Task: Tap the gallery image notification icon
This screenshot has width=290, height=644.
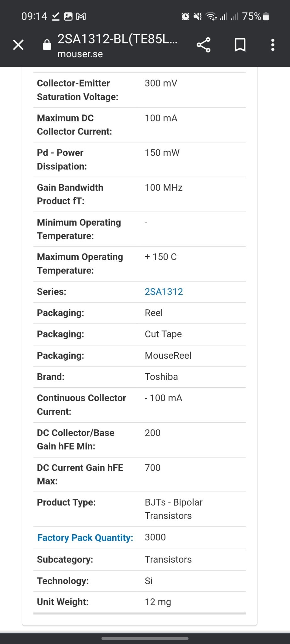Action: tap(68, 16)
